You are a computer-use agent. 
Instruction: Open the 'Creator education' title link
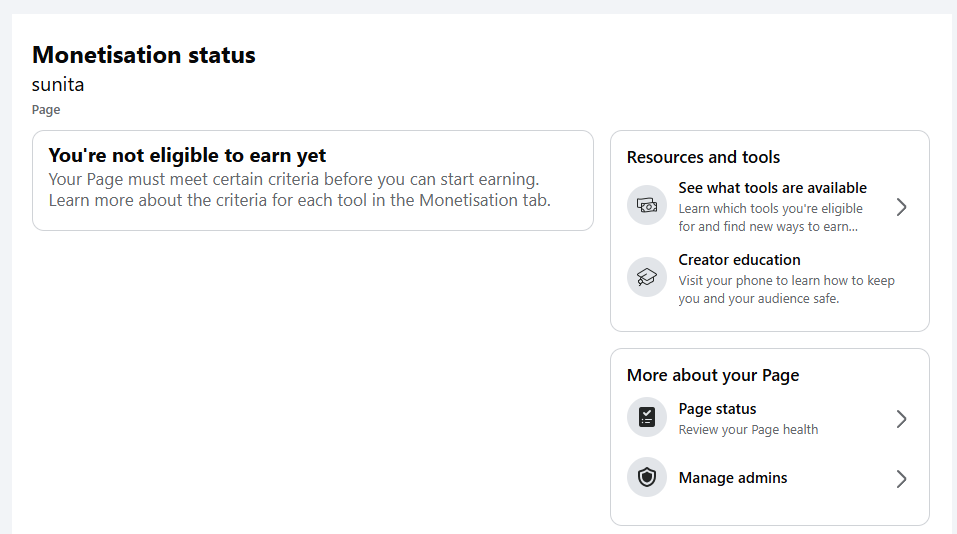click(x=739, y=260)
